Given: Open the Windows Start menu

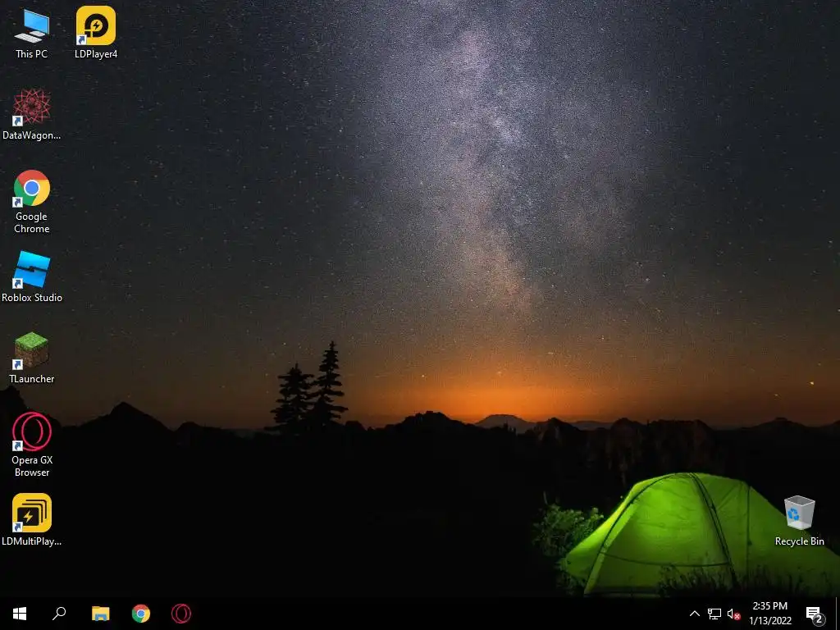Looking at the screenshot, I should [20, 614].
